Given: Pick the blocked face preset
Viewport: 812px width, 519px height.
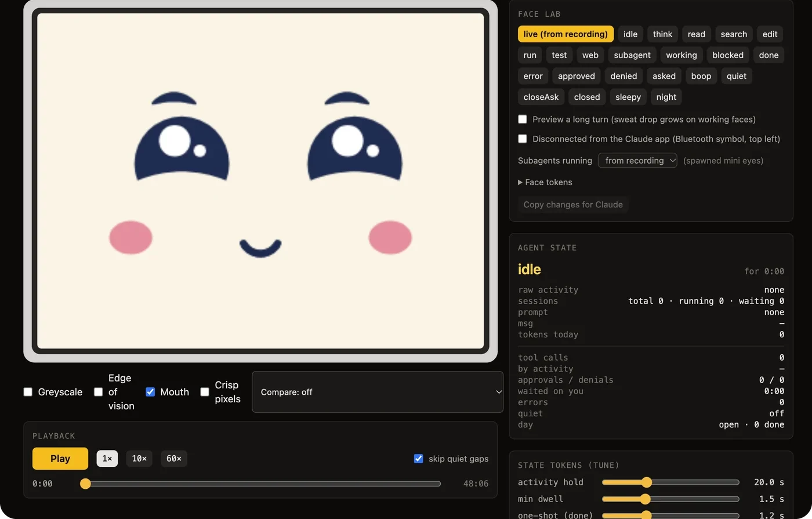Looking at the screenshot, I should [728, 55].
